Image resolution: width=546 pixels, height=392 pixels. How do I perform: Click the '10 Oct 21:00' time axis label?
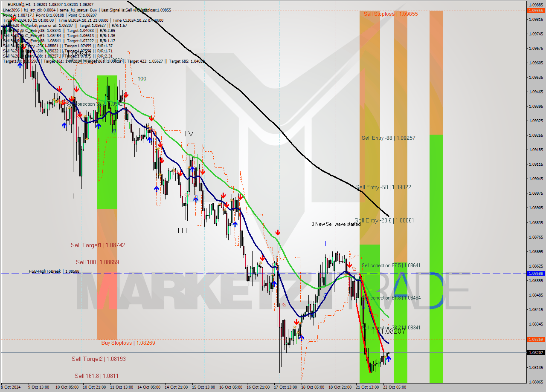(94, 387)
